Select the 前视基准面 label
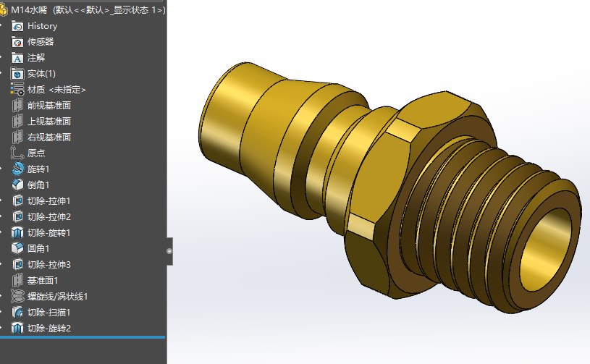 49,105
